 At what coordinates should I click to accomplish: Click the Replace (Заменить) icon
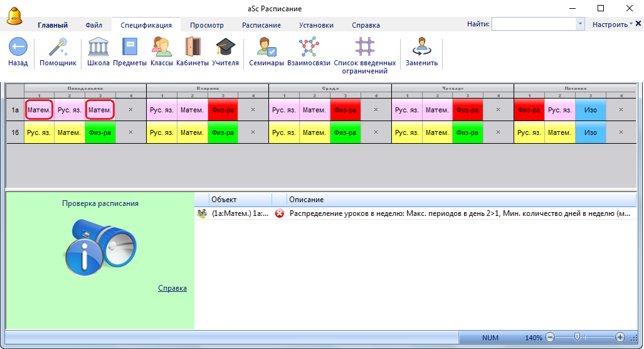click(x=421, y=48)
